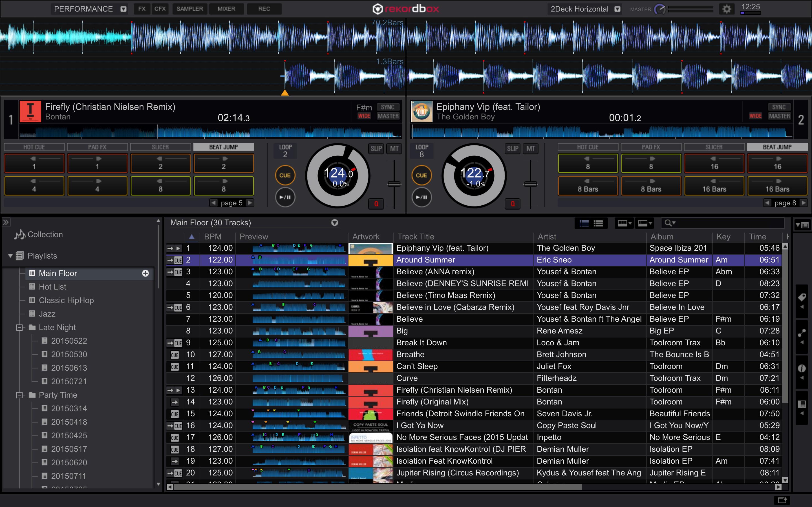This screenshot has width=812, height=507.
Task: Open the 2Deck Horizontal layout dropdown
Action: [617, 9]
